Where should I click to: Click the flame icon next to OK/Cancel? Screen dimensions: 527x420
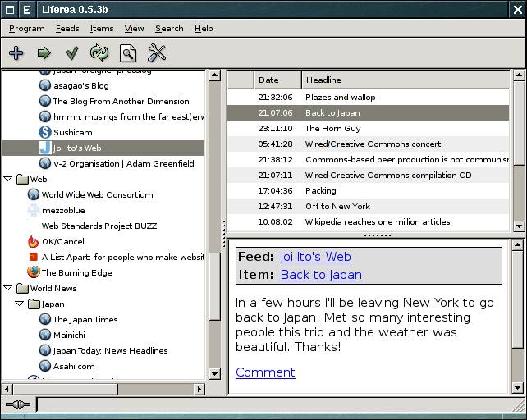click(34, 241)
